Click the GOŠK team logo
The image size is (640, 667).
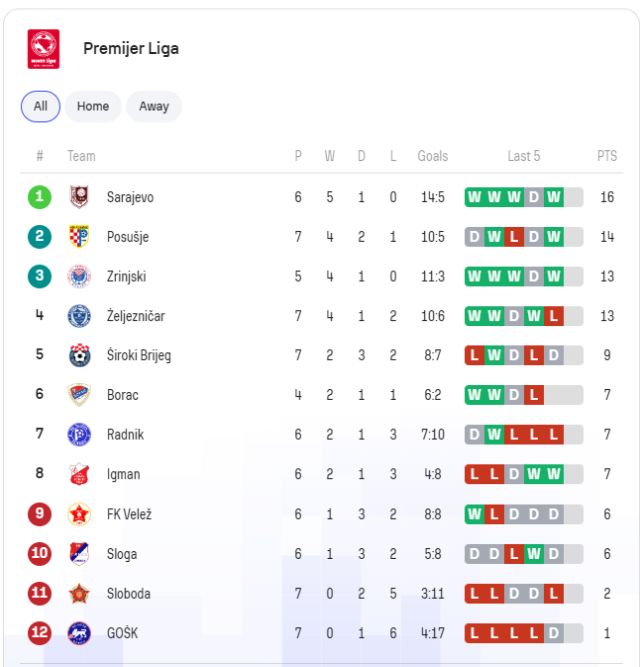(x=79, y=633)
